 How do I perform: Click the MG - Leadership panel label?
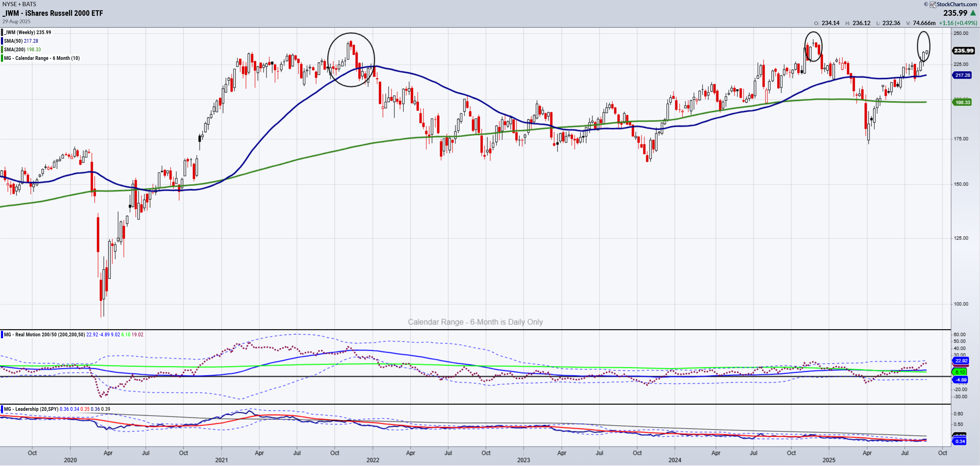(x=31, y=409)
